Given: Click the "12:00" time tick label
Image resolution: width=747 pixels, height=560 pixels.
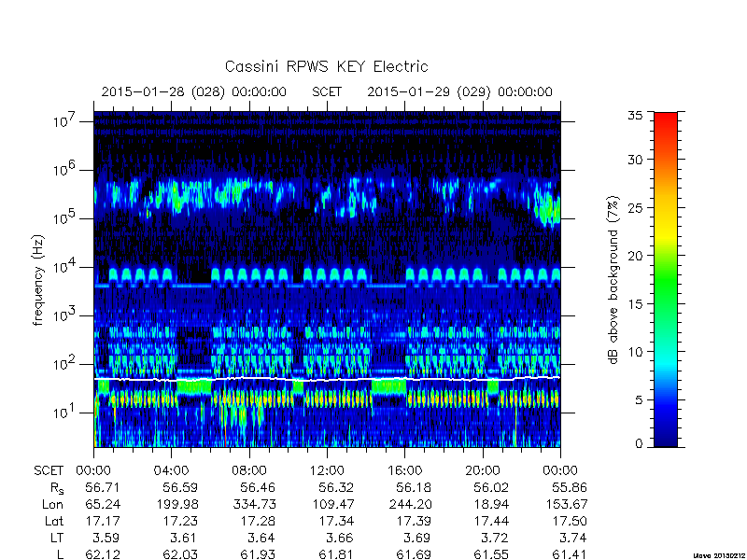Looking at the screenshot, I should [327, 470].
